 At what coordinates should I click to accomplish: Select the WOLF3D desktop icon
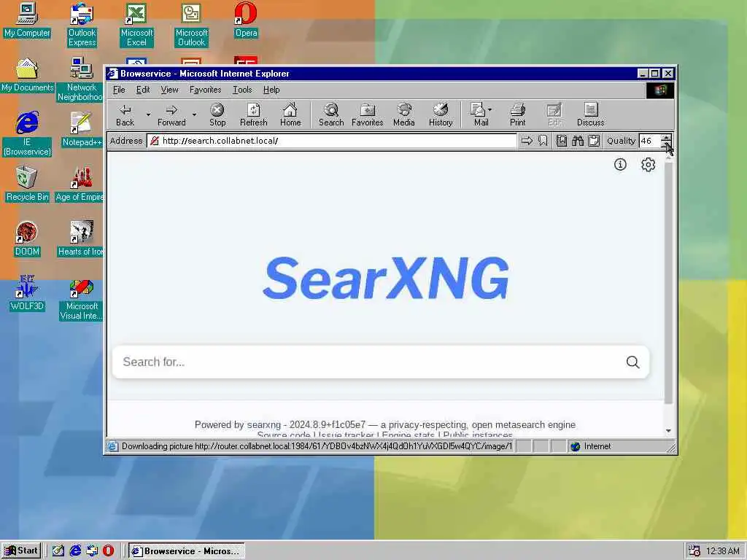pyautogui.click(x=27, y=293)
